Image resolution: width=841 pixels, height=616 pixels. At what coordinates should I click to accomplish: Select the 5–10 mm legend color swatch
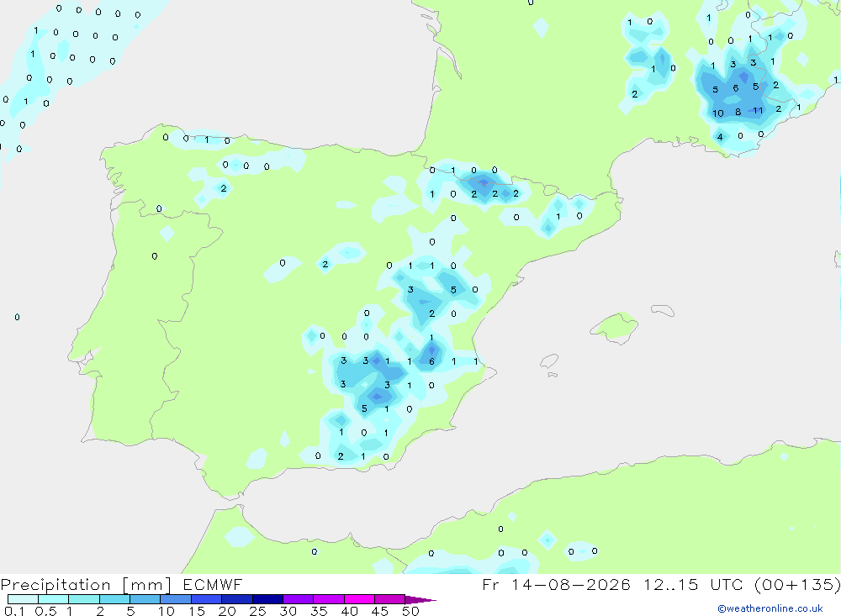pyautogui.click(x=145, y=599)
